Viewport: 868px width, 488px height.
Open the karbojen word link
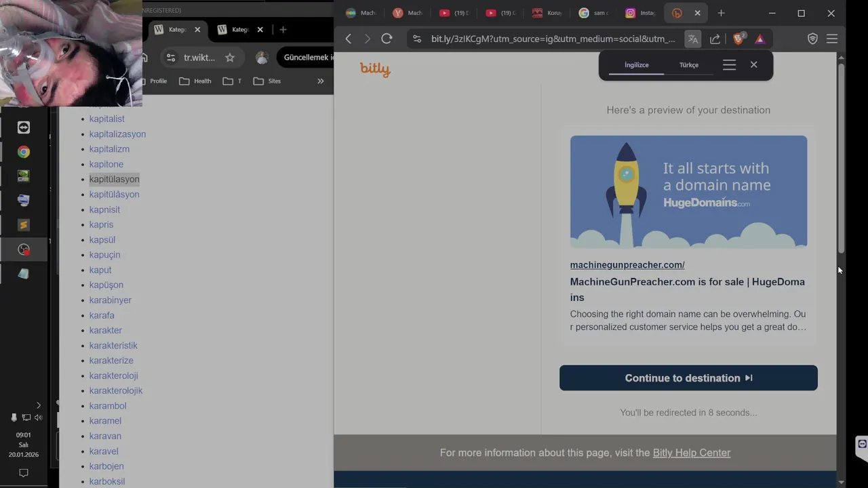(106, 466)
